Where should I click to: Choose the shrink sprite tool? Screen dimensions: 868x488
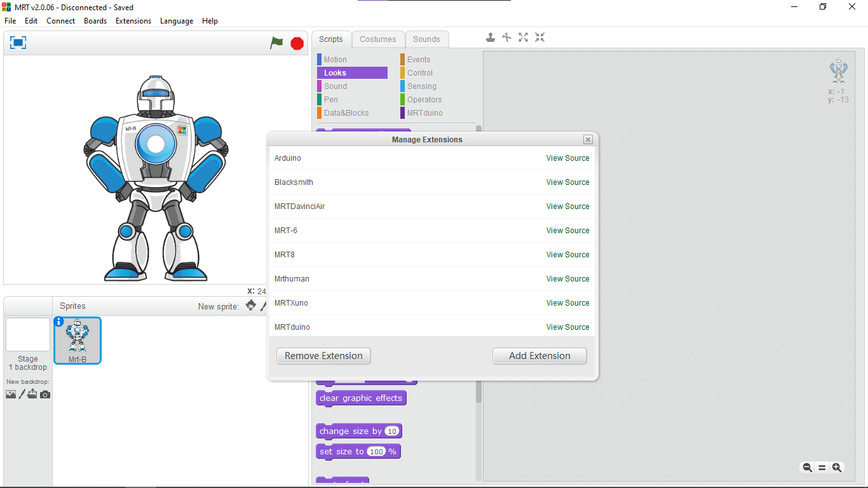539,37
